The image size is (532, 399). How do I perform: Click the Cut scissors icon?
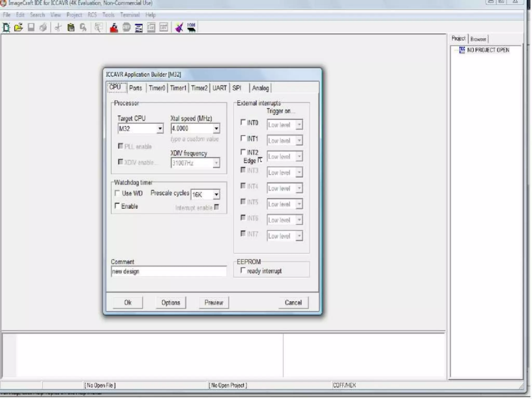(58, 27)
